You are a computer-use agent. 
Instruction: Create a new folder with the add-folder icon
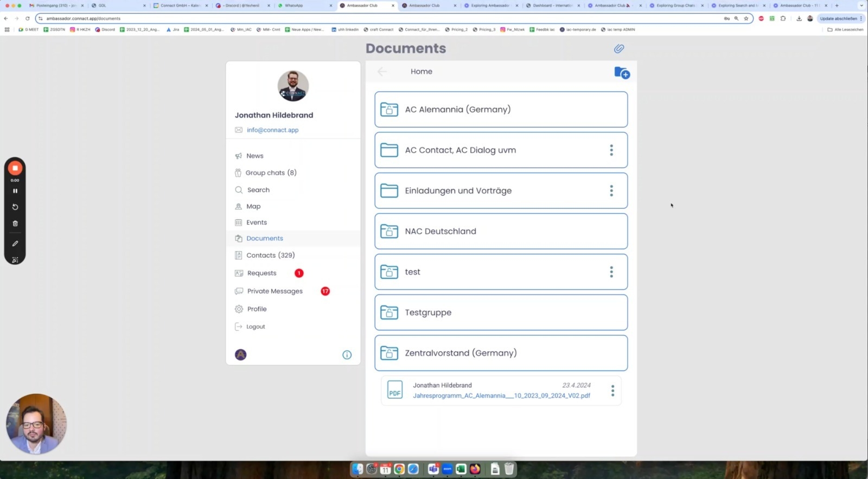point(622,72)
